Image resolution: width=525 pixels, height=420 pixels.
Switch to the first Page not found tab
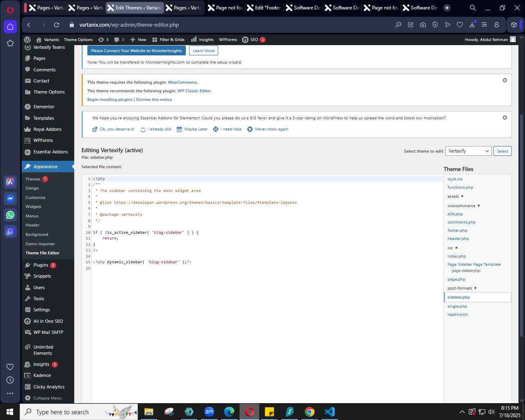coord(225,8)
